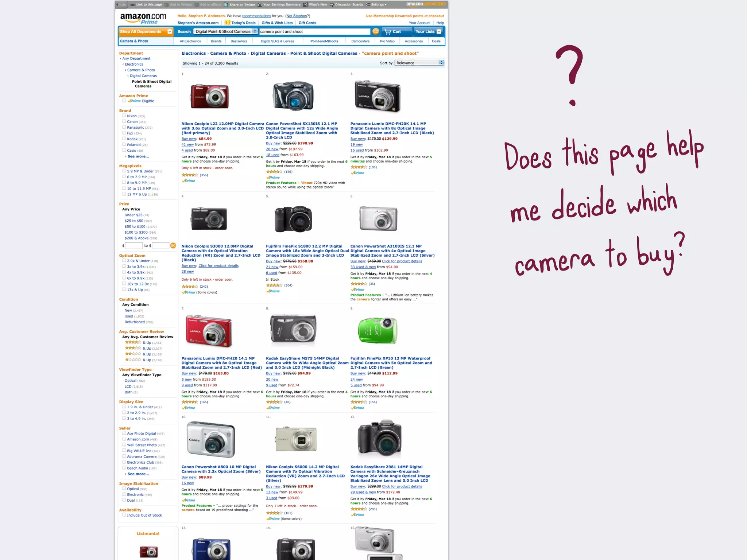Go back to Any Department
Screen dimensions: 747x560
point(136,59)
